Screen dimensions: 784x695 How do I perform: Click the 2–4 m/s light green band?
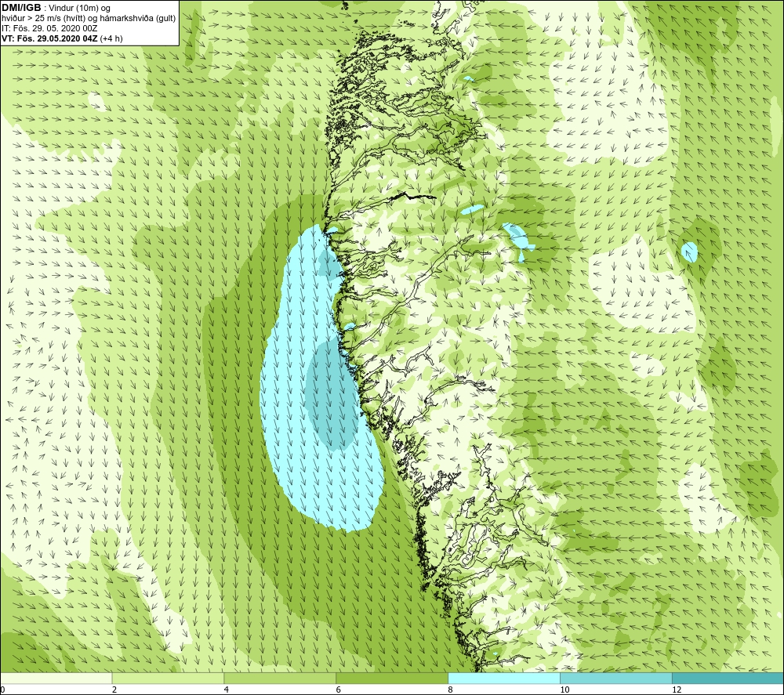[x=168, y=678]
